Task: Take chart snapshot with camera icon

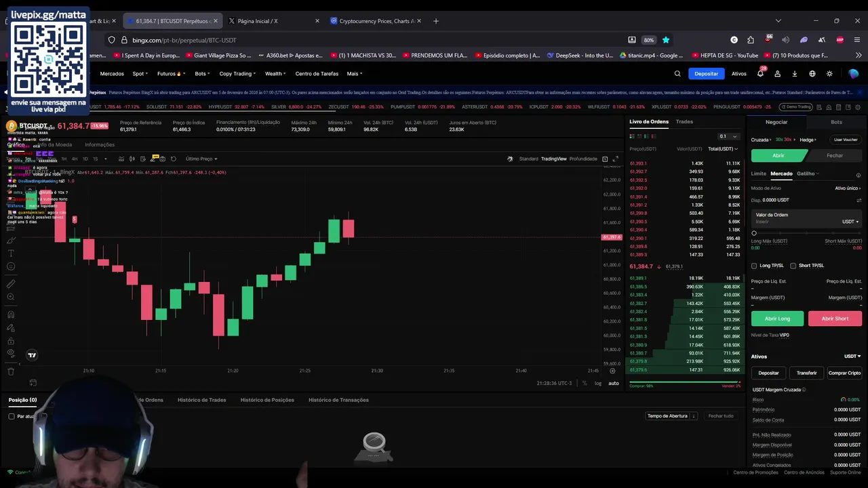Action: tap(162, 159)
